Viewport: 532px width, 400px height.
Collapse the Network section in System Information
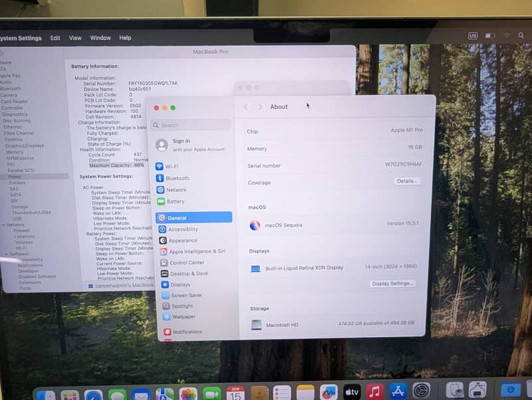3,225
